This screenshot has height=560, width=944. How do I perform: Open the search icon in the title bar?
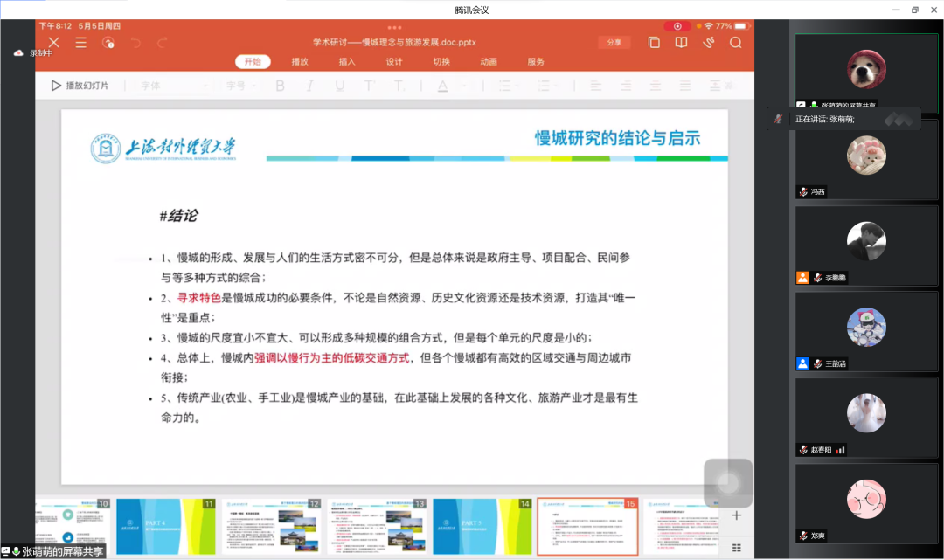[735, 41]
